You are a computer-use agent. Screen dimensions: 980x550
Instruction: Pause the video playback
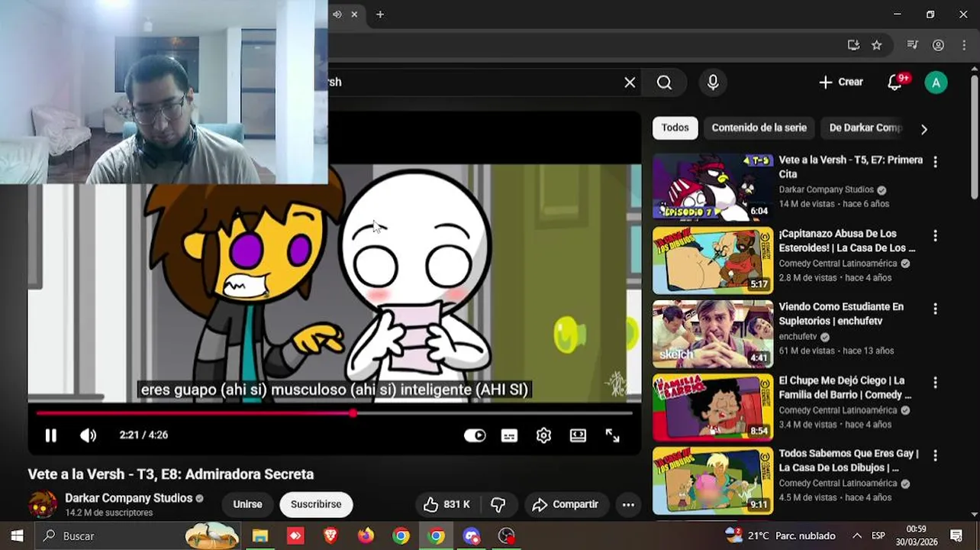[50, 435]
